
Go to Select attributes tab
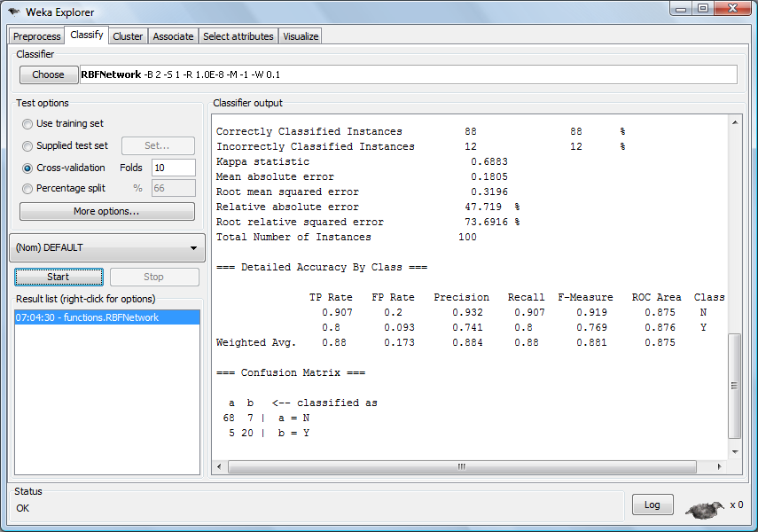pyautogui.click(x=238, y=36)
